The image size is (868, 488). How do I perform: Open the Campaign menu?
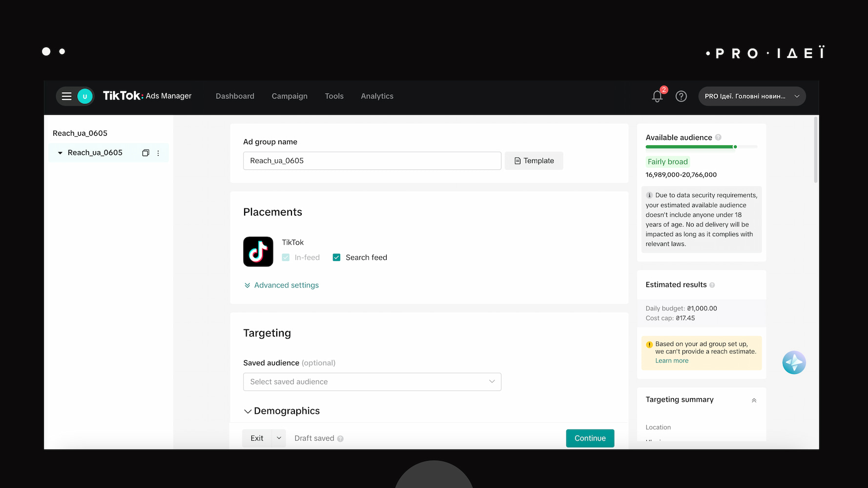[289, 96]
